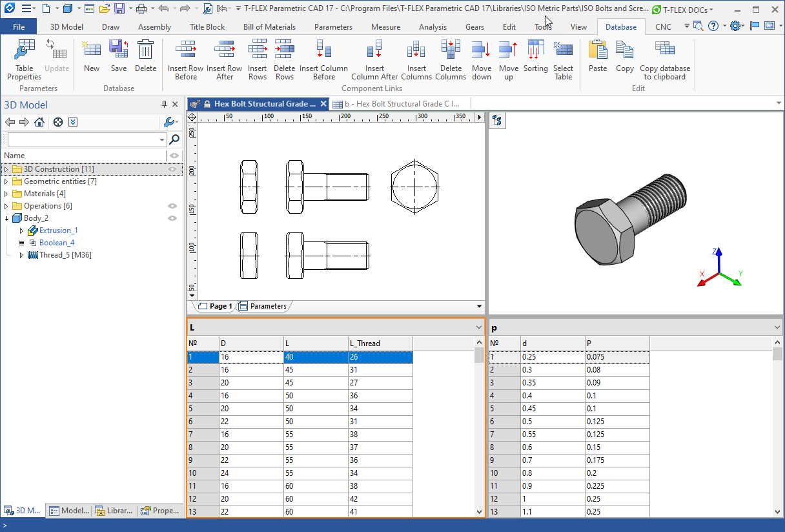The width and height of the screenshot is (785, 532).
Task: Expand the 3D Construction folder
Action: click(6, 169)
